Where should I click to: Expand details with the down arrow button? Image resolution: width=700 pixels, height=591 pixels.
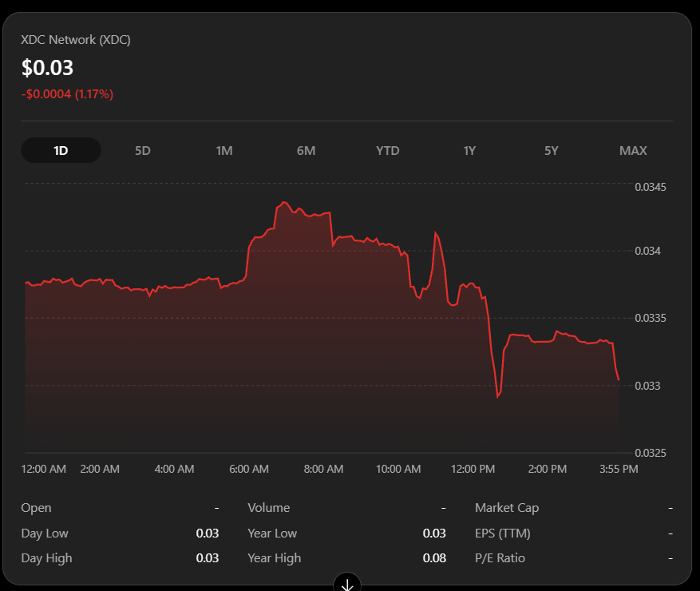[347, 583]
